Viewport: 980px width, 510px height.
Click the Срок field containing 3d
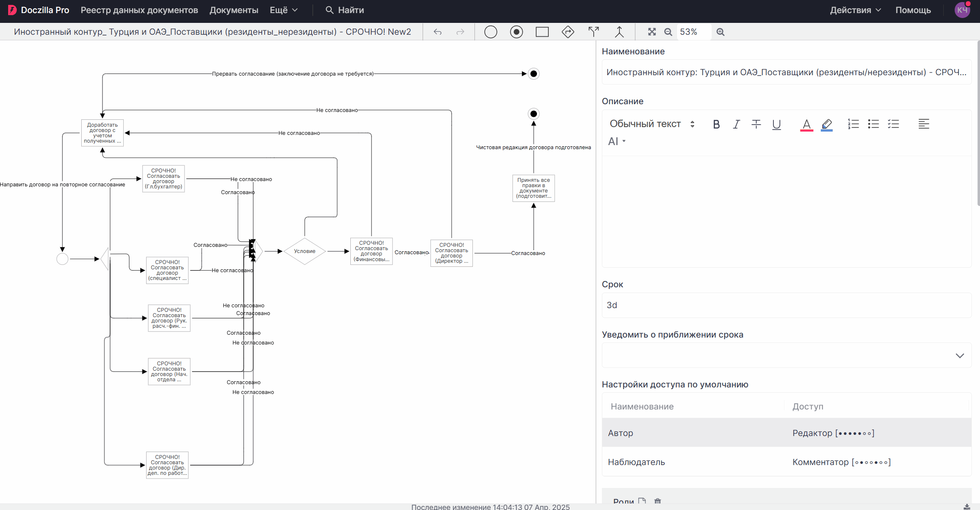[x=786, y=305]
